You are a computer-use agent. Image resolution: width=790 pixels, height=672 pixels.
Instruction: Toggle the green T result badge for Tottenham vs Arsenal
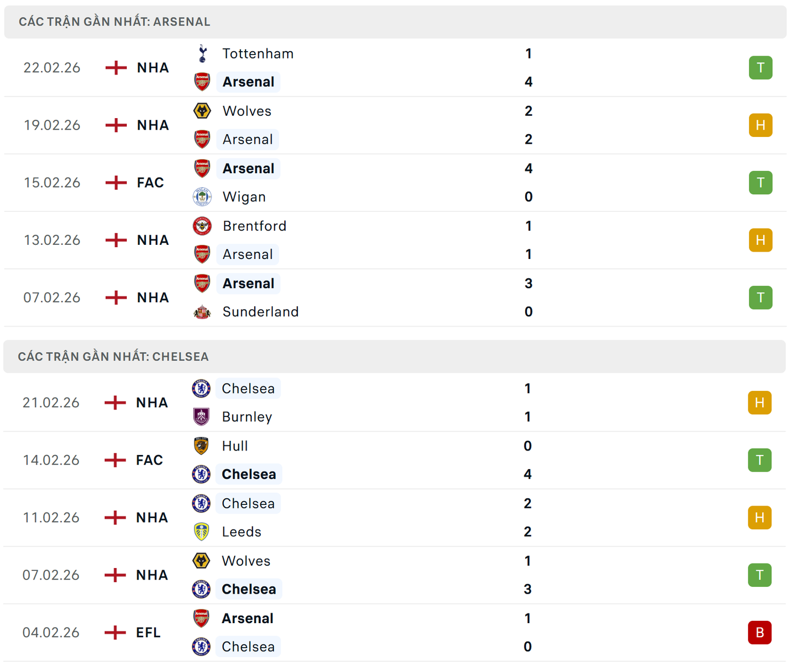point(760,67)
